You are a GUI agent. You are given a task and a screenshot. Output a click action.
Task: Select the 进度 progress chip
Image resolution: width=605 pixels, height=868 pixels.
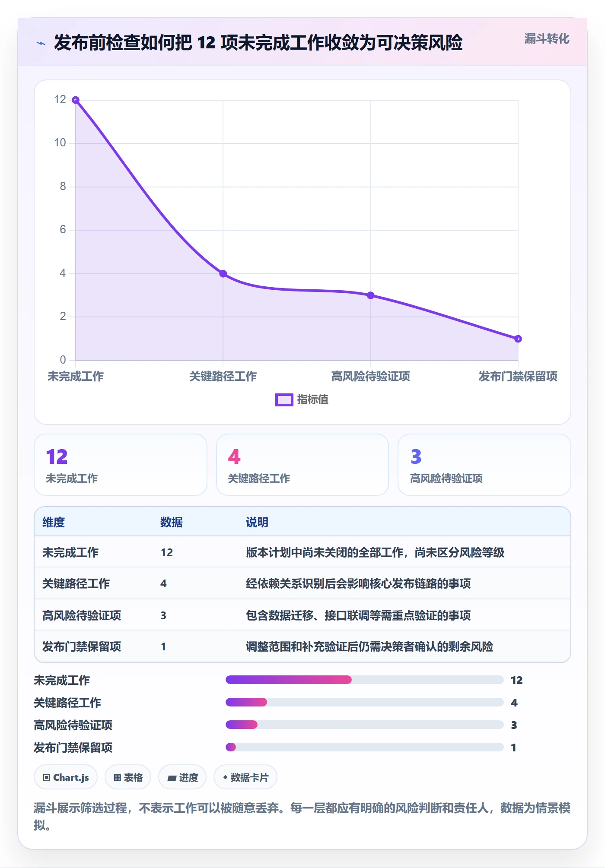[182, 777]
